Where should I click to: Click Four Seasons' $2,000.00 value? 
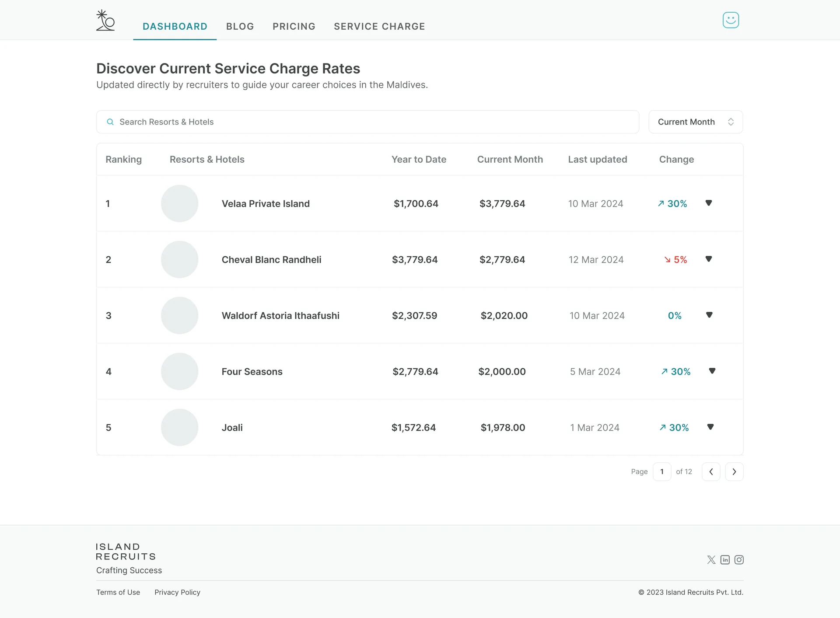pos(502,371)
